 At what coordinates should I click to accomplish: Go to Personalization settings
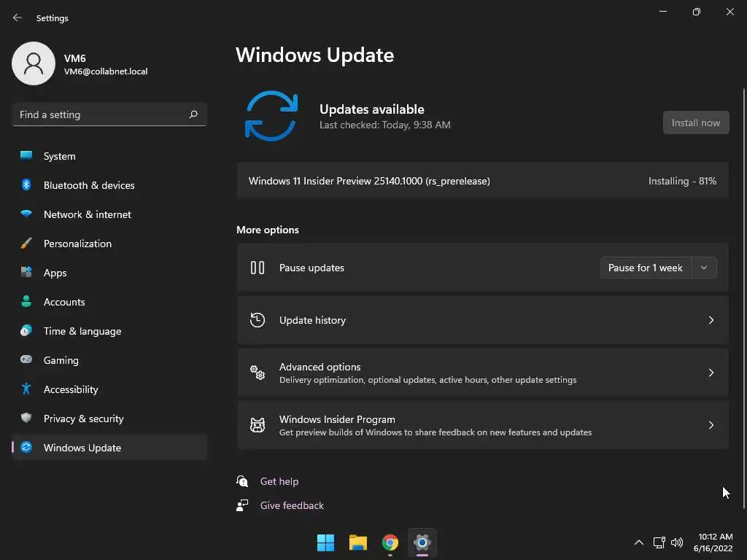tap(109, 244)
